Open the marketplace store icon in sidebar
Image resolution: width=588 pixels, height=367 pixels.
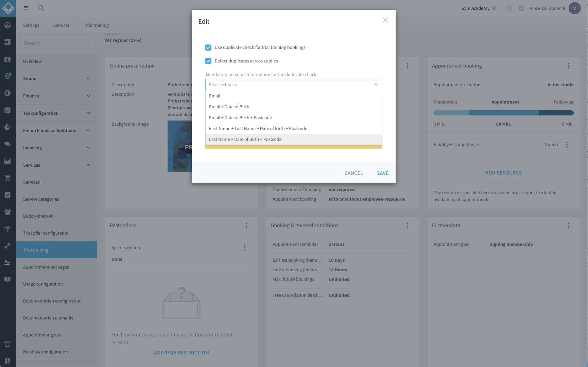(7, 344)
